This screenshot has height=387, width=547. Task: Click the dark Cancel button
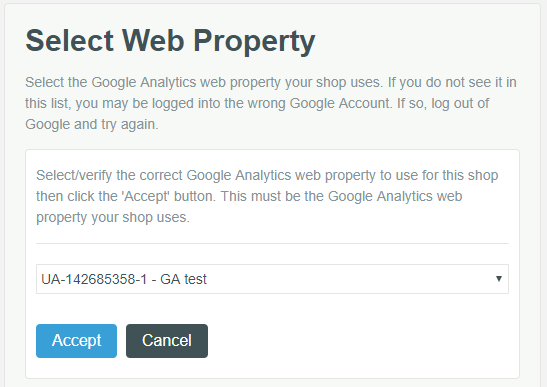coord(167,341)
